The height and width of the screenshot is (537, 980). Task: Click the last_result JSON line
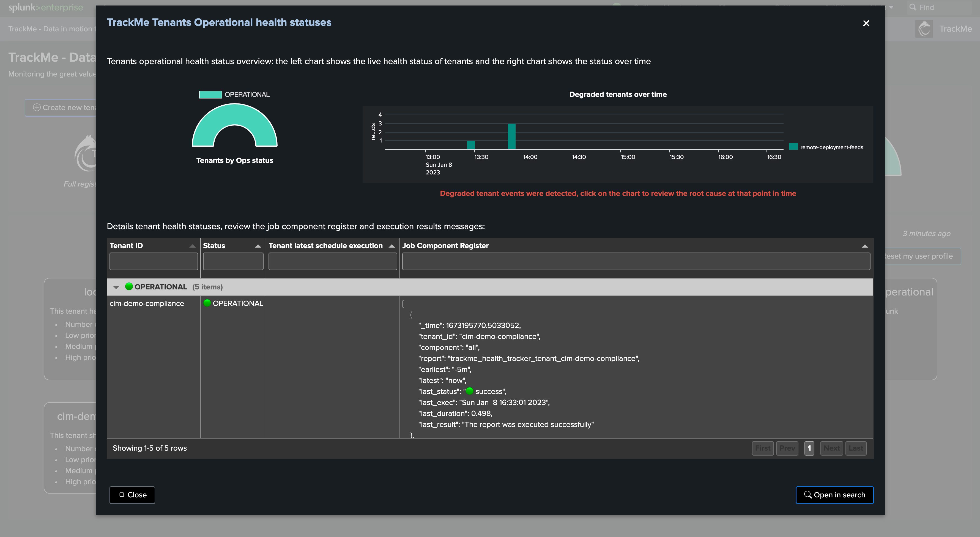[x=506, y=424]
